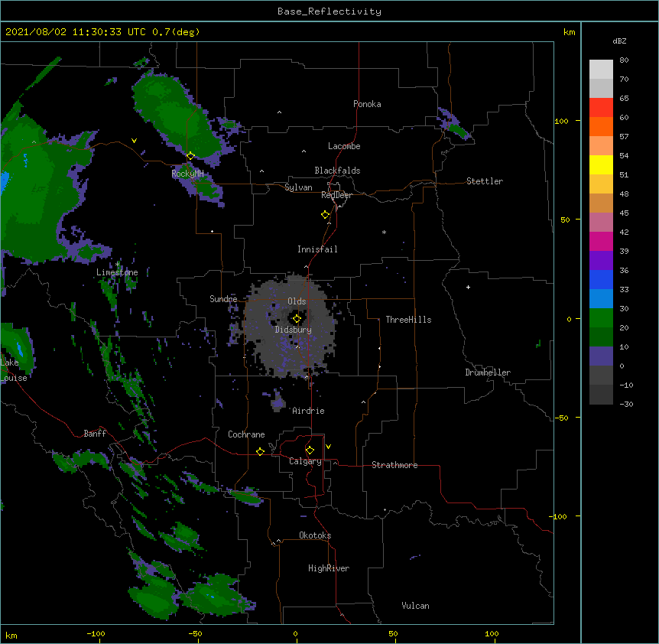Click the Innisfail city label
659x644 pixels.
[317, 249]
